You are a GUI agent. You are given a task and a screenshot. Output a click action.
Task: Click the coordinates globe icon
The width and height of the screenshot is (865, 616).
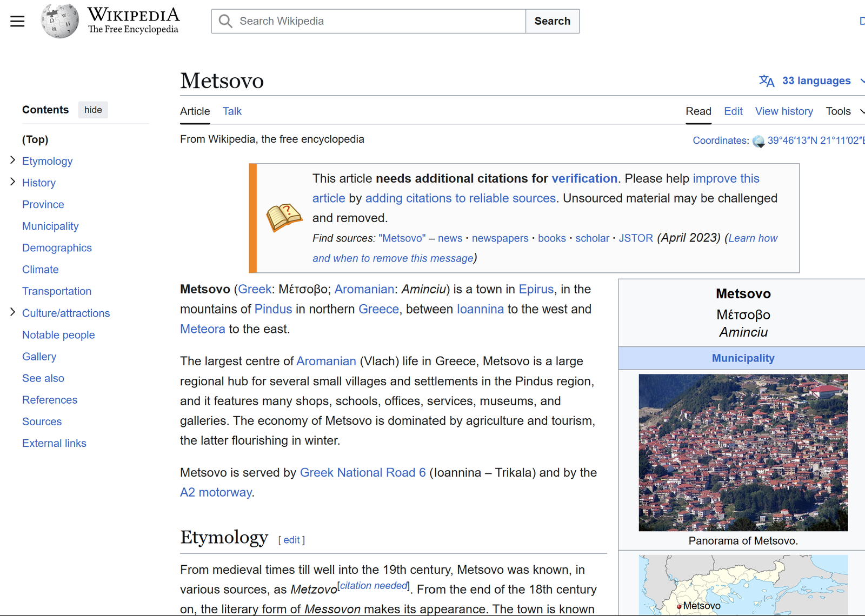click(758, 141)
